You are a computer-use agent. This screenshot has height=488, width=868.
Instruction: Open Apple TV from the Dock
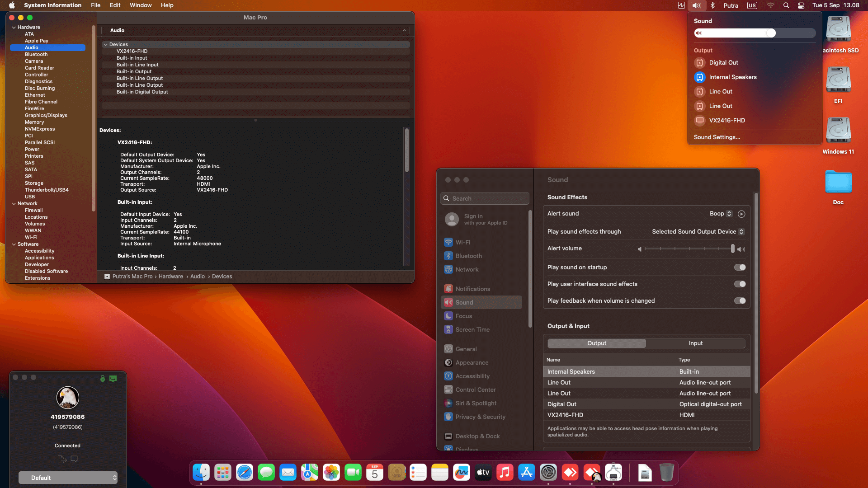click(483, 473)
